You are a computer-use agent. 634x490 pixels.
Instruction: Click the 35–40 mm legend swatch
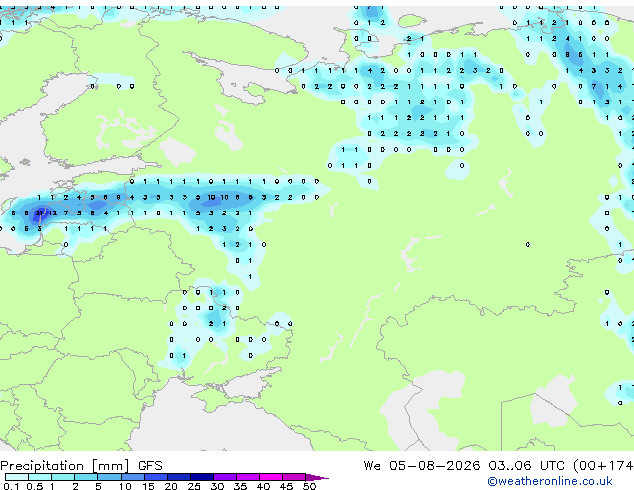(x=248, y=477)
